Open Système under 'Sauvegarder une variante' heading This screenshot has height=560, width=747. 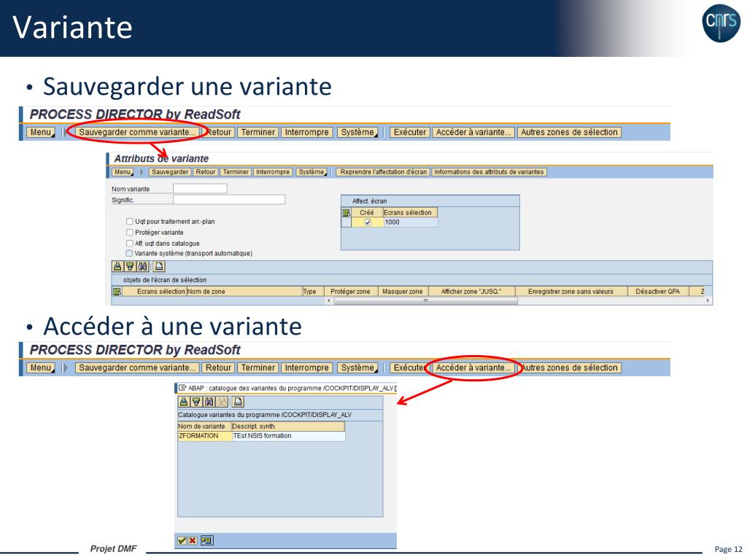(357, 133)
